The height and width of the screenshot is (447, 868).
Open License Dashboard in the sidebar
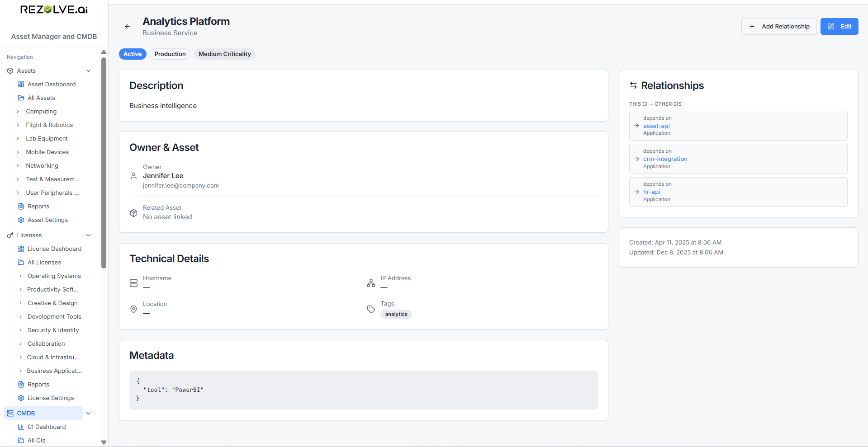pyautogui.click(x=54, y=249)
